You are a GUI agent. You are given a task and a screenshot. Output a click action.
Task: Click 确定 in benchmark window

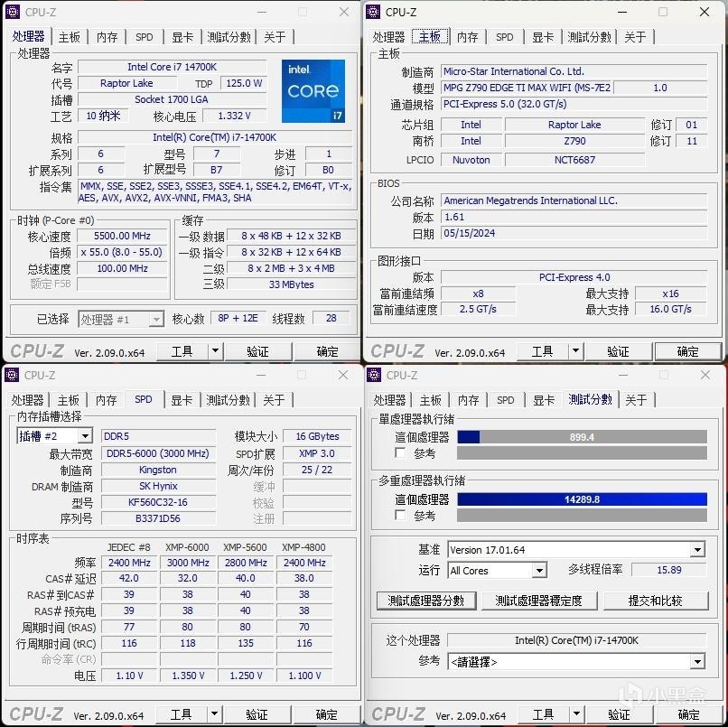tap(688, 714)
